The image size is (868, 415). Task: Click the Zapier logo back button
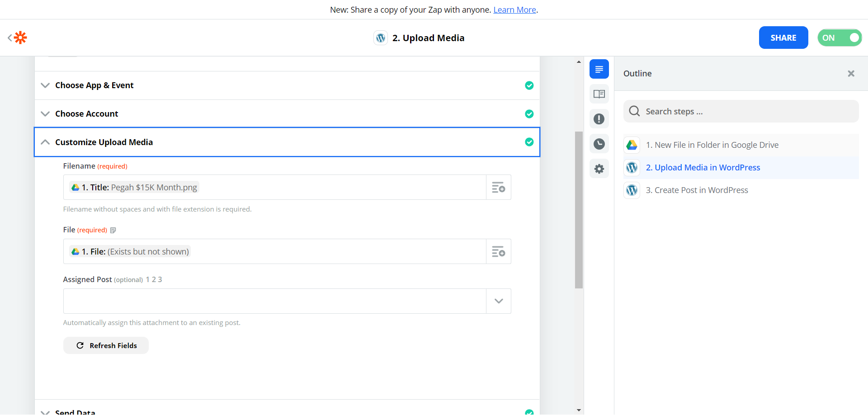(x=18, y=38)
